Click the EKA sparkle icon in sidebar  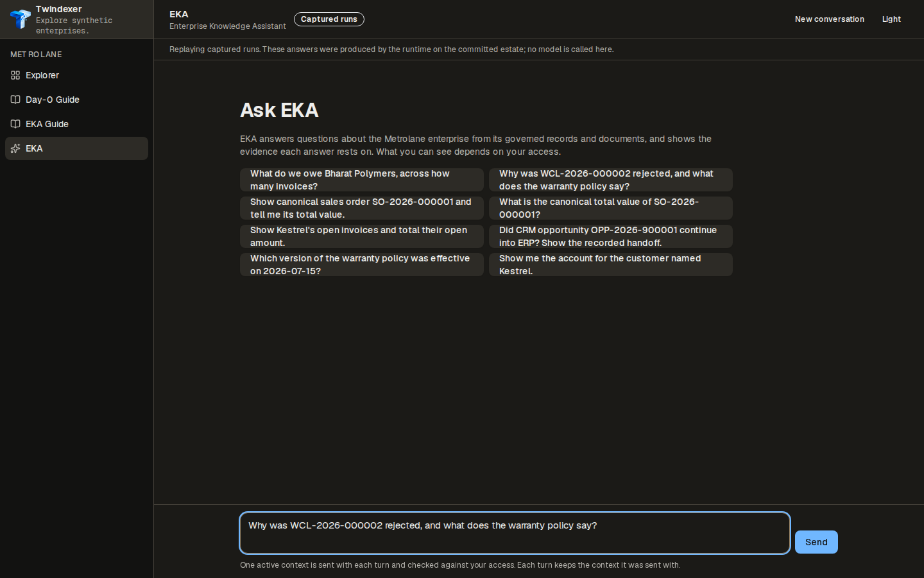pos(15,148)
